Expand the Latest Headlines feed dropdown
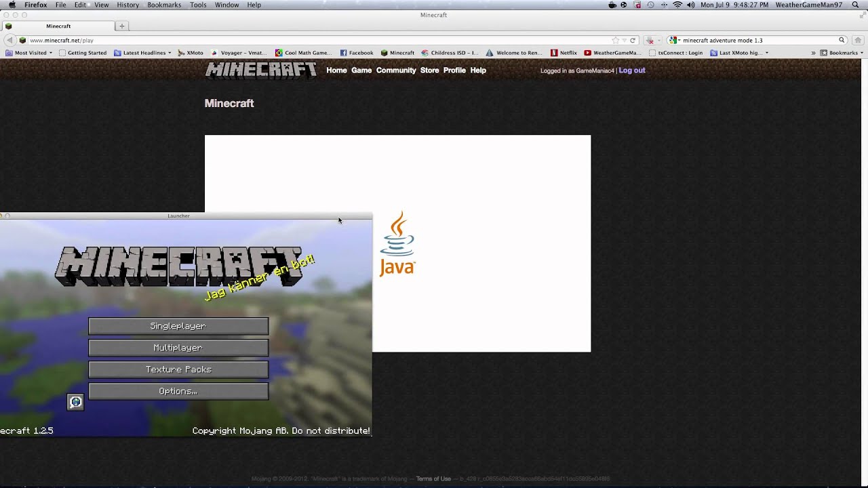The height and width of the screenshot is (488, 868). tap(142, 52)
